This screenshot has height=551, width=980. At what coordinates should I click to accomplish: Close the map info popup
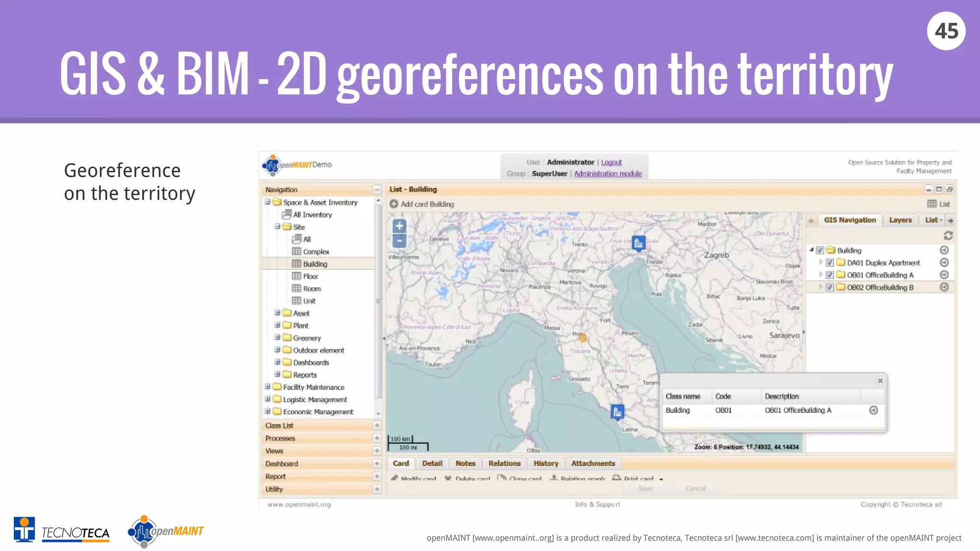(880, 381)
